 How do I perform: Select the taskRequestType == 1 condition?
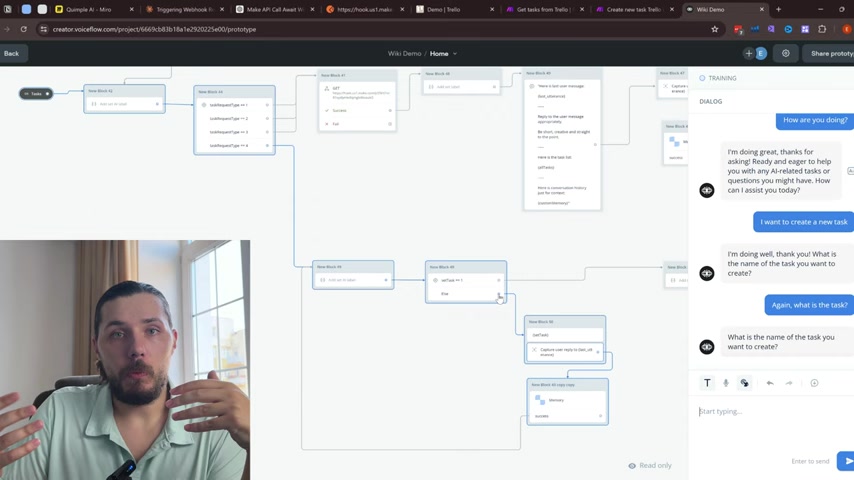(x=234, y=105)
